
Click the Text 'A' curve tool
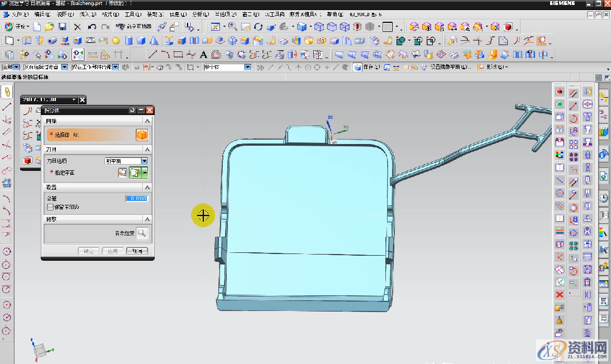click(203, 54)
